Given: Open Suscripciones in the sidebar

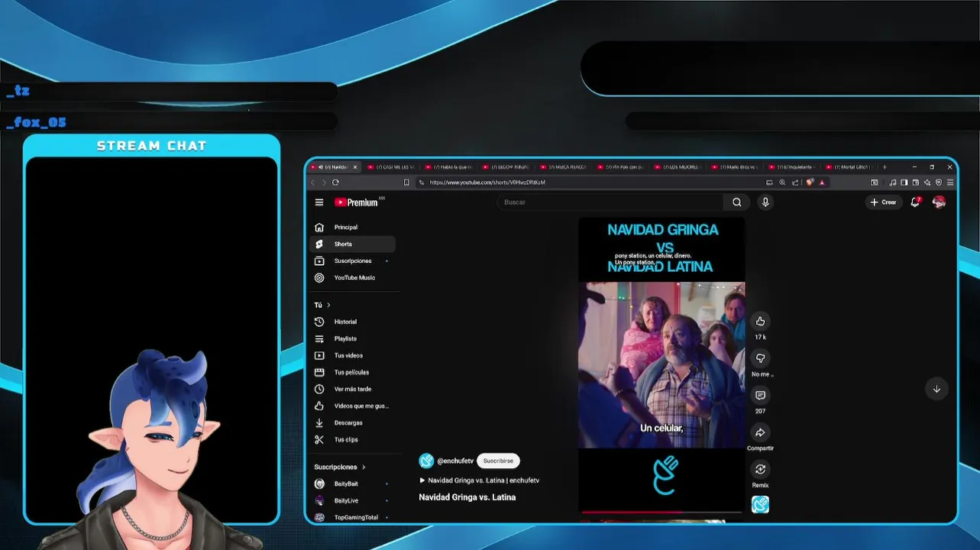Looking at the screenshot, I should (x=352, y=260).
